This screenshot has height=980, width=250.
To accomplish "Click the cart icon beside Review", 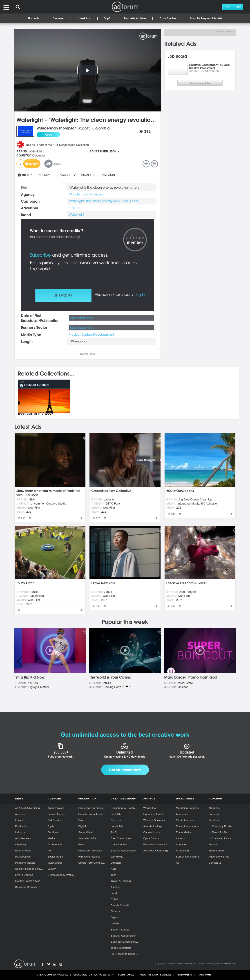I will click(154, 164).
